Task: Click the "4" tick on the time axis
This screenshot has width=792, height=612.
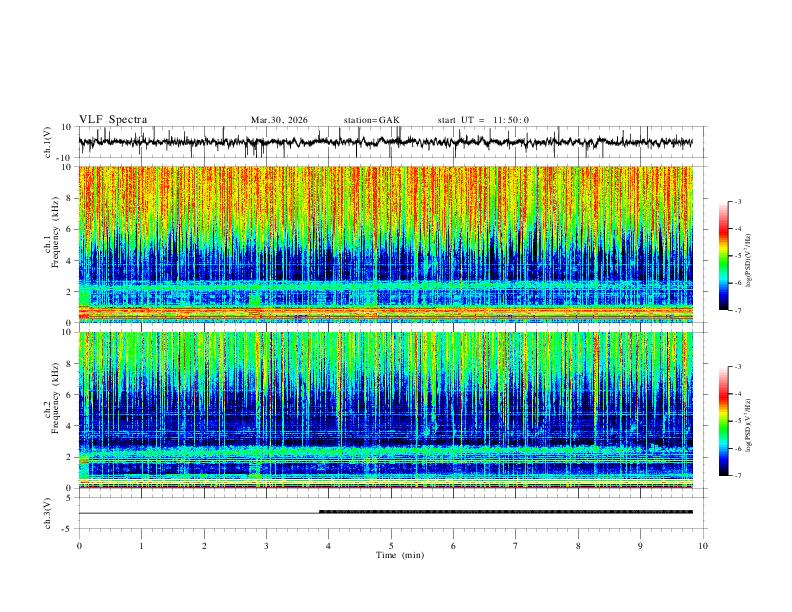Action: (328, 546)
